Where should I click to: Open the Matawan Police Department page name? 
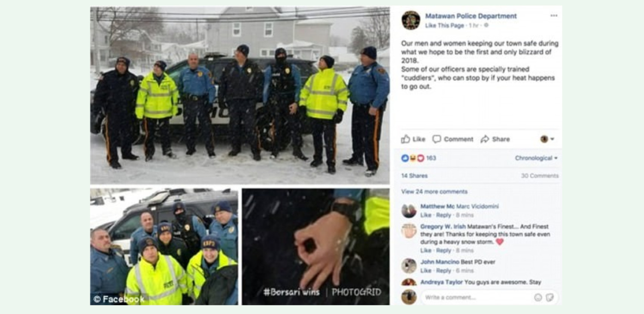click(x=471, y=16)
